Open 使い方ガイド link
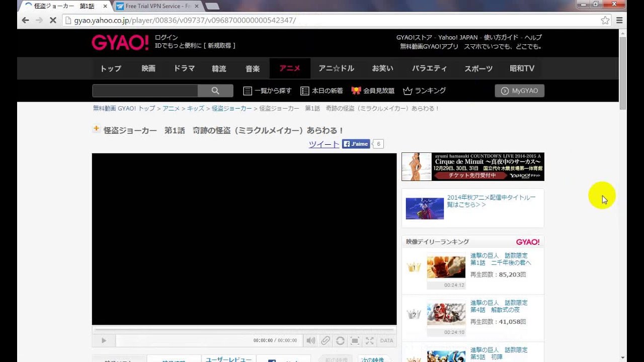The image size is (644, 362). [x=501, y=38]
